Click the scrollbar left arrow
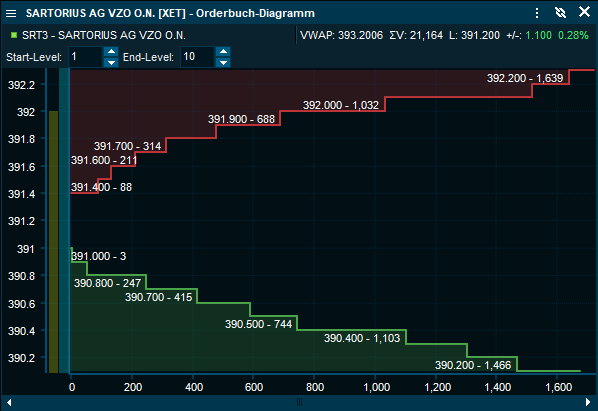598x411 pixels. point(9,402)
